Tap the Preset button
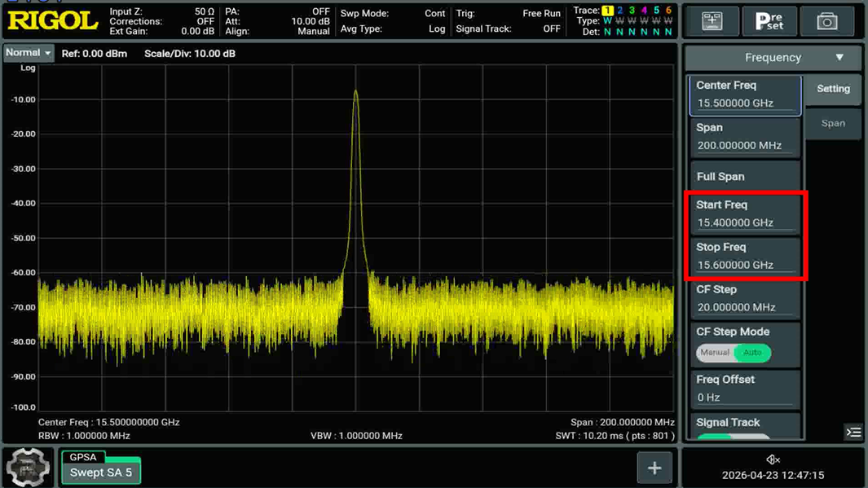 point(769,21)
